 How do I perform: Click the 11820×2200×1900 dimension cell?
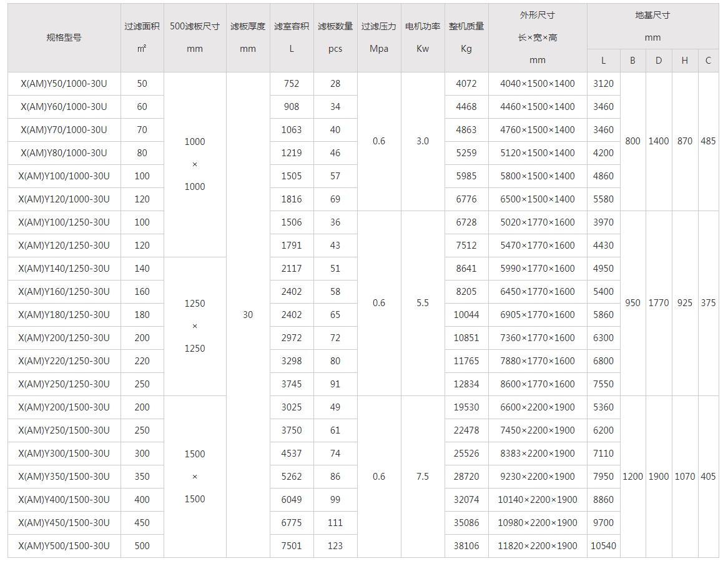pyautogui.click(x=538, y=546)
